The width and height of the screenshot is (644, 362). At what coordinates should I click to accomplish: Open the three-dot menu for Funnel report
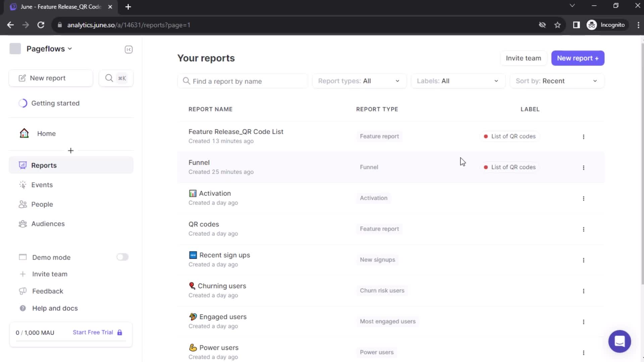[583, 168]
